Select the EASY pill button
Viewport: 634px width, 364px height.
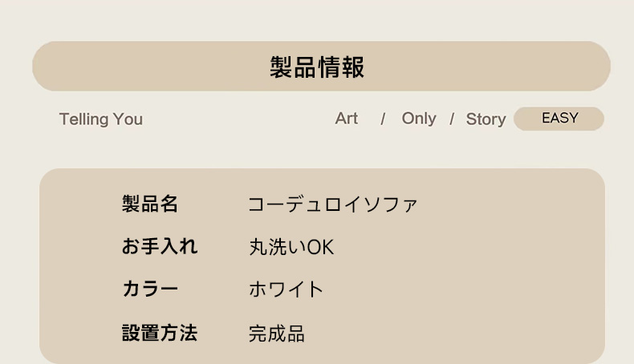559,119
